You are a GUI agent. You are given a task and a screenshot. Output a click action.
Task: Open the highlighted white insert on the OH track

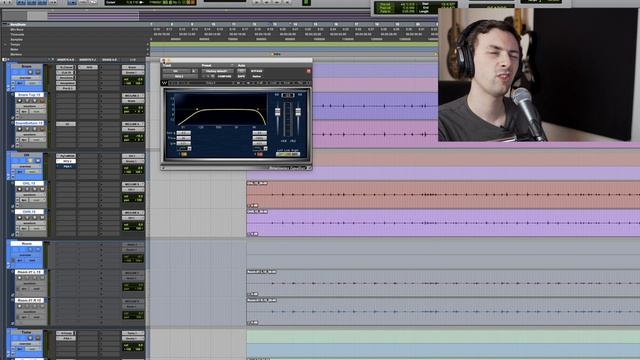tap(66, 161)
